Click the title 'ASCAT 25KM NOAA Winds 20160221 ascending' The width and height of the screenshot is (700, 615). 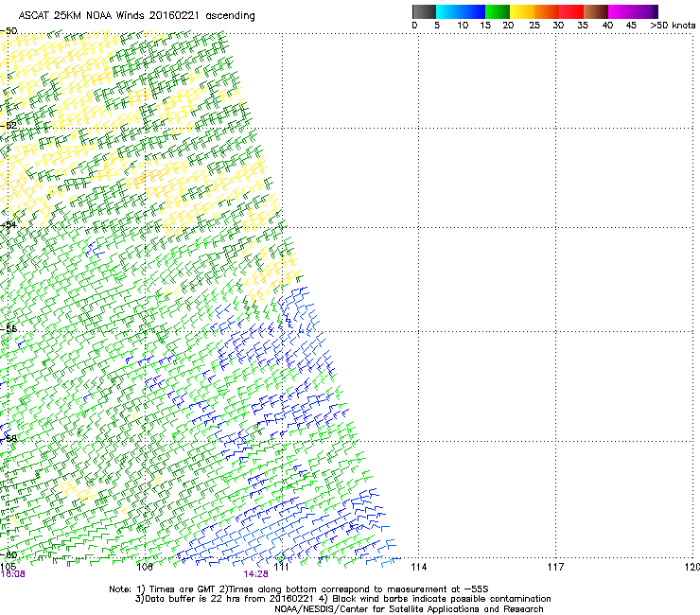[x=136, y=16]
